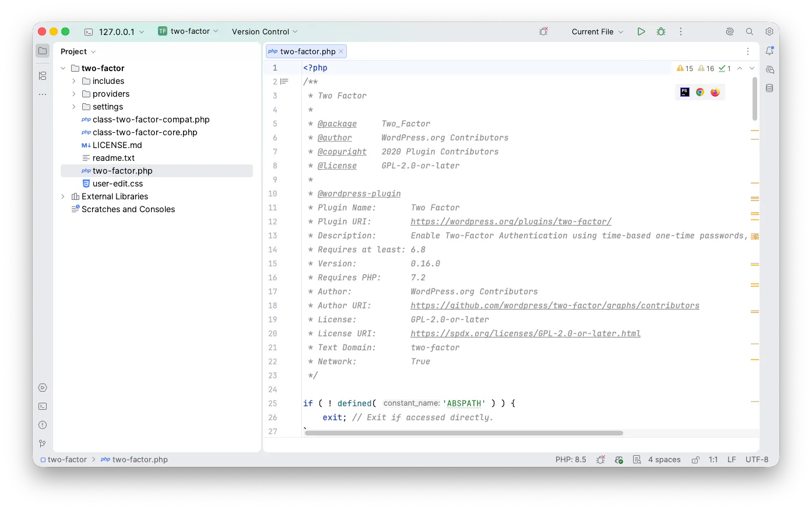Select LICENSE.md in project tree

[117, 145]
